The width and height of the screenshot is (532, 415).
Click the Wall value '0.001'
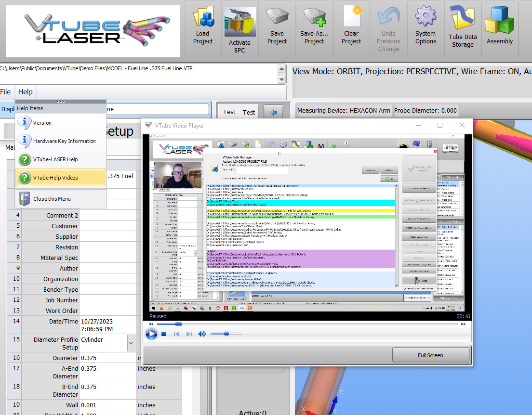89,405
